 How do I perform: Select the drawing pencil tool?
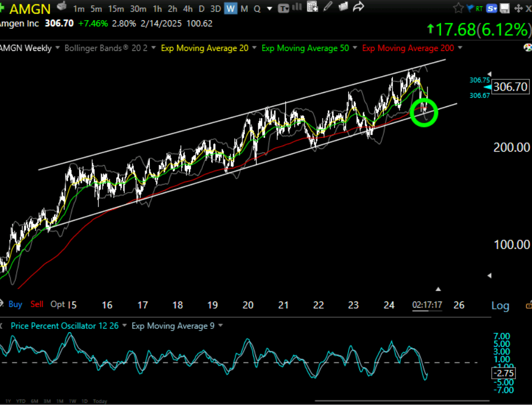tap(327, 8)
